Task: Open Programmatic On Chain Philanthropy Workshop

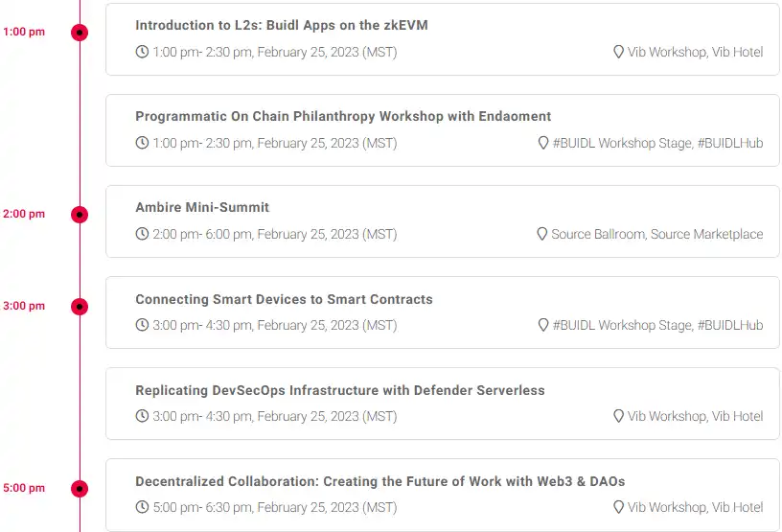Action: 343,116
